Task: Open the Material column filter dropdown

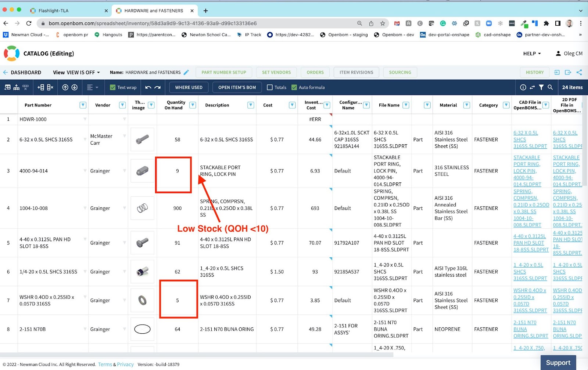Action: [x=467, y=105]
